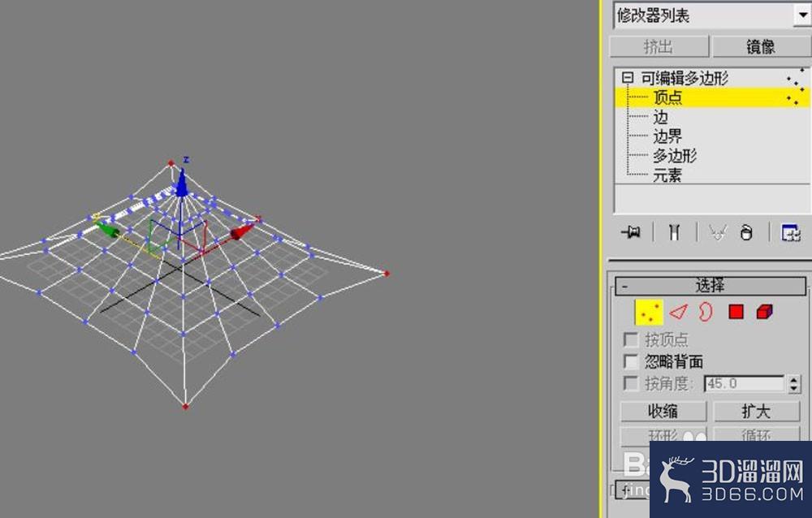812x518 pixels.
Task: Activate border selection icon
Action: click(706, 312)
